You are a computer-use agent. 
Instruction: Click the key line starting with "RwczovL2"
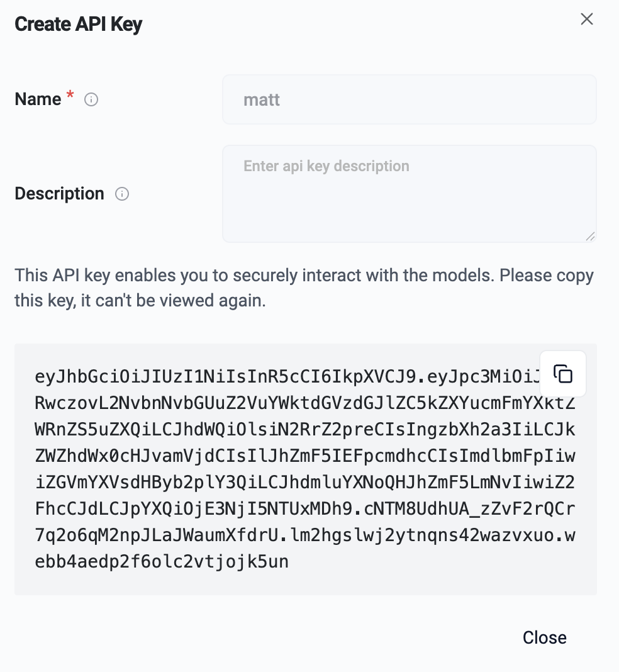(283, 403)
